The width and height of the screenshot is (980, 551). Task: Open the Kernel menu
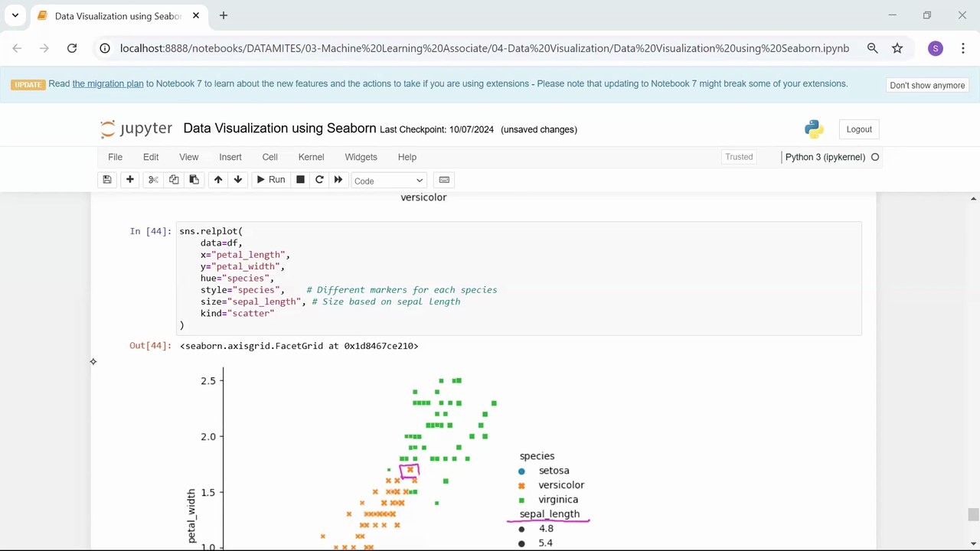pyautogui.click(x=311, y=157)
